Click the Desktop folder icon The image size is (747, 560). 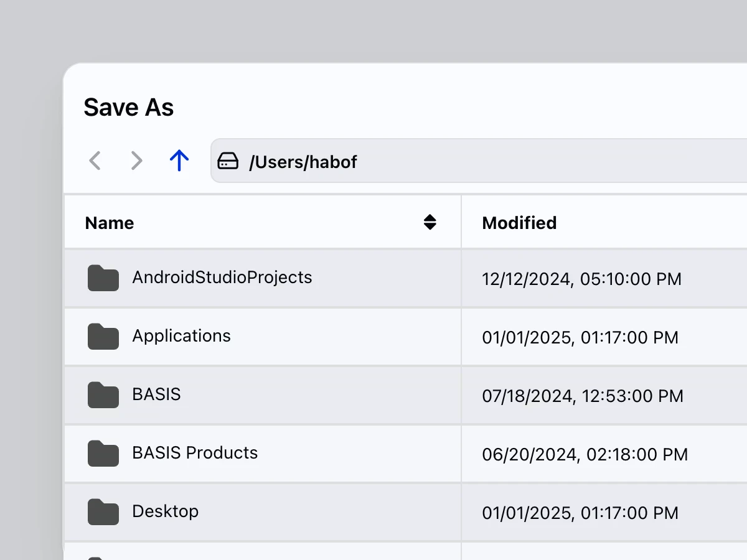pos(103,511)
